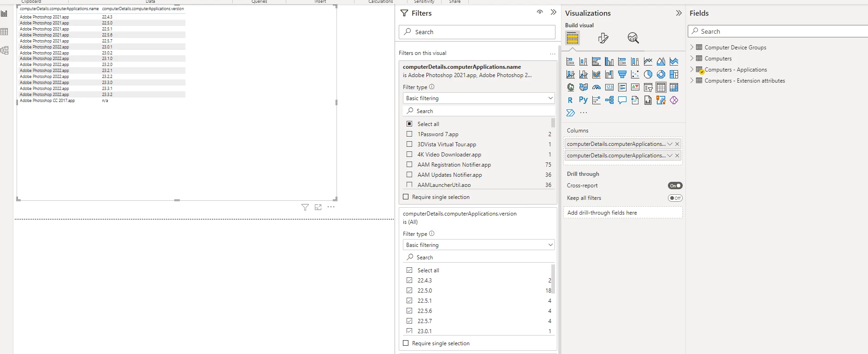Expand the Computer Device Groups table
The width and height of the screenshot is (868, 354).
pyautogui.click(x=692, y=47)
